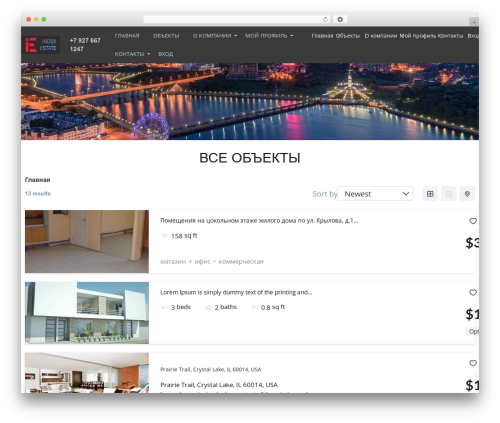
Task: Filter by коммерческая category tag
Action: pyautogui.click(x=241, y=262)
